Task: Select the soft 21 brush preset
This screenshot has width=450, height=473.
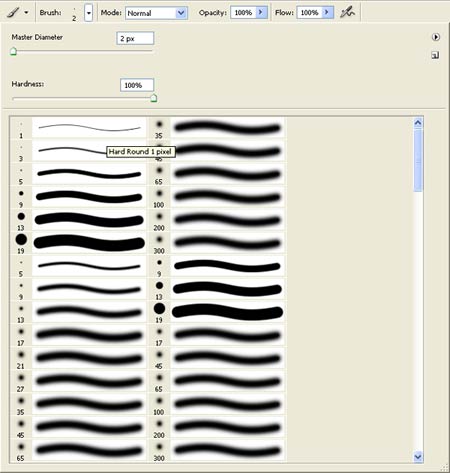Action: [79, 358]
